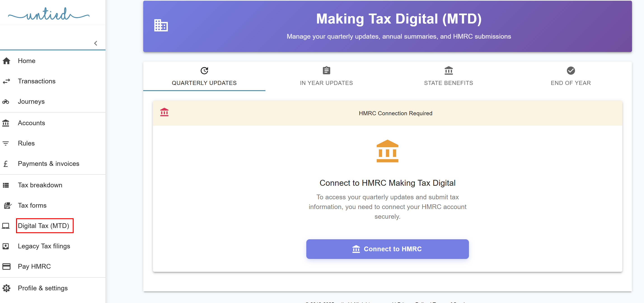Click the Pay HMRC card icon

pos(6,266)
